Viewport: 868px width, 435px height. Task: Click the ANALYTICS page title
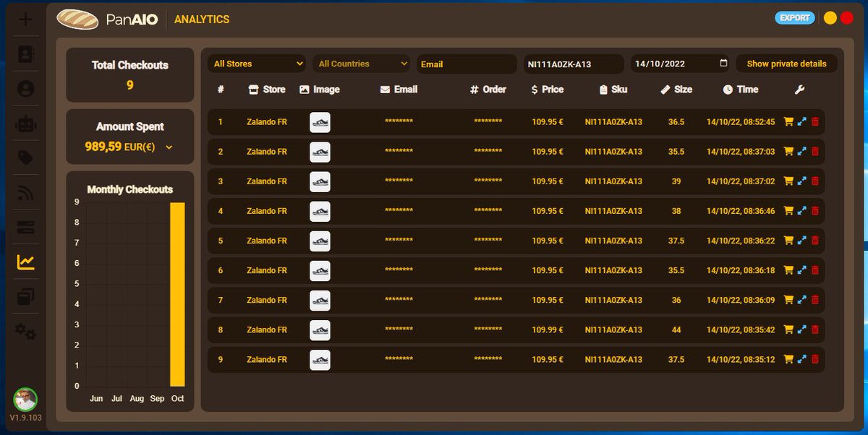[202, 20]
